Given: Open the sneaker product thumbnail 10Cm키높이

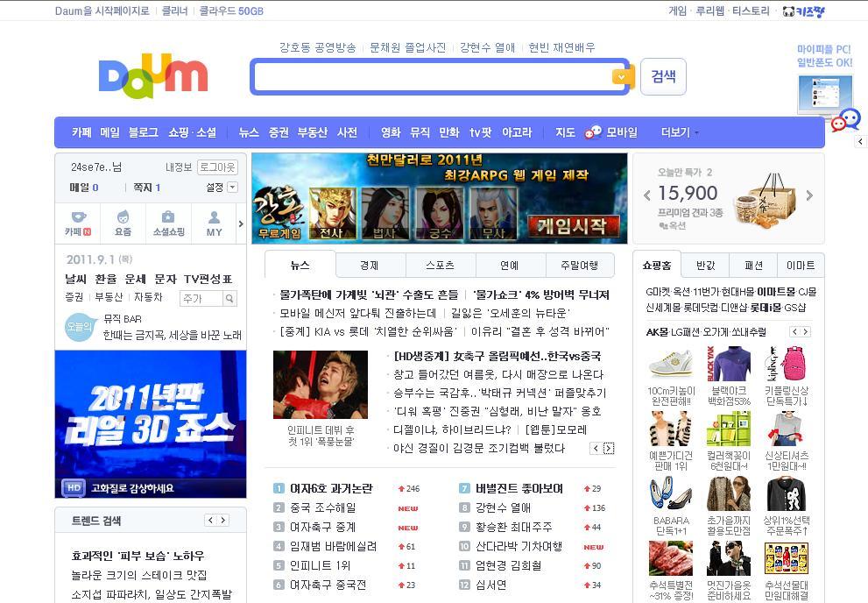Looking at the screenshot, I should coord(670,365).
